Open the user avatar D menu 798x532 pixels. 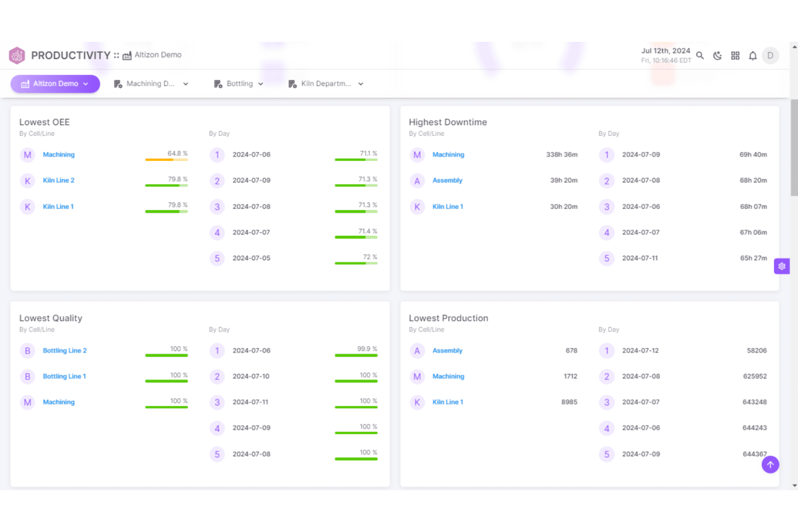[x=770, y=56]
